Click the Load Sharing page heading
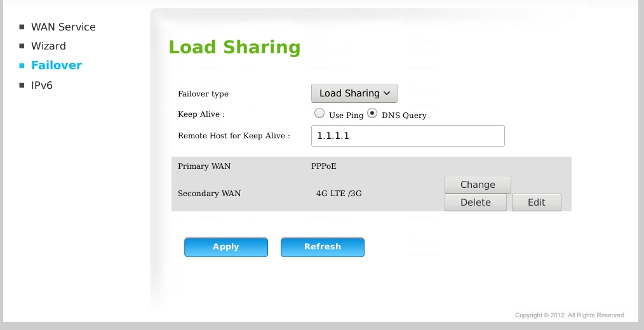Viewport: 644px width, 330px height. pyautogui.click(x=234, y=47)
